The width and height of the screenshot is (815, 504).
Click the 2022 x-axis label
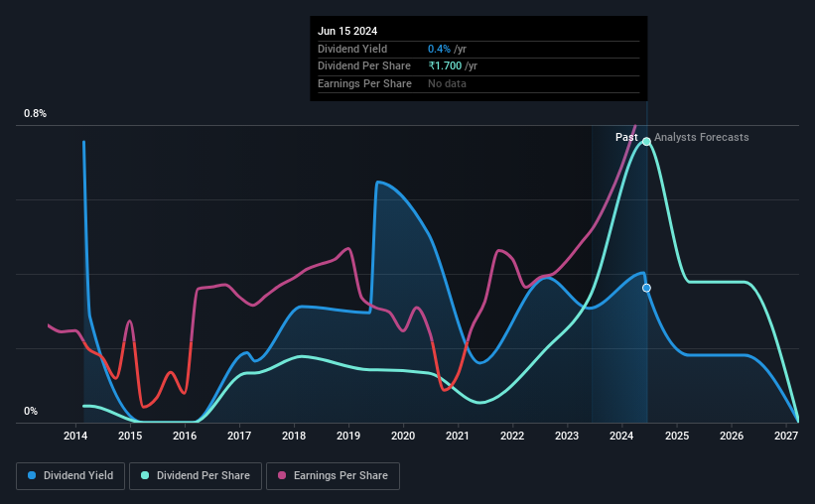(512, 436)
